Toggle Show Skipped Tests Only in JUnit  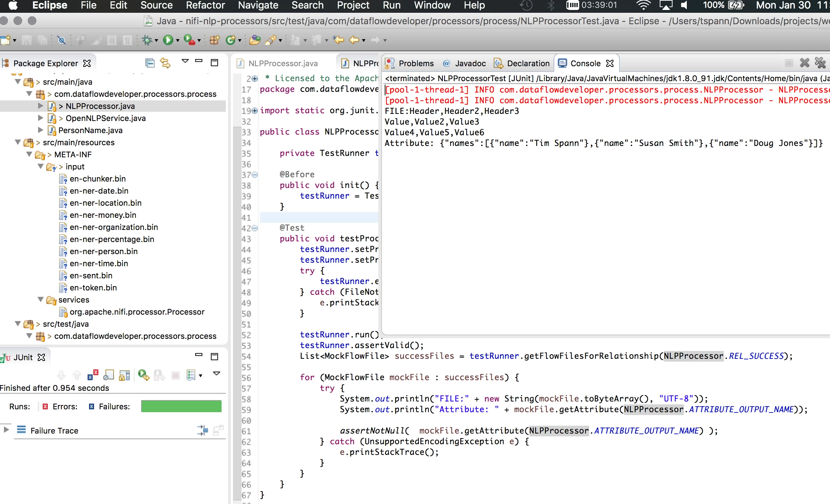109,375
